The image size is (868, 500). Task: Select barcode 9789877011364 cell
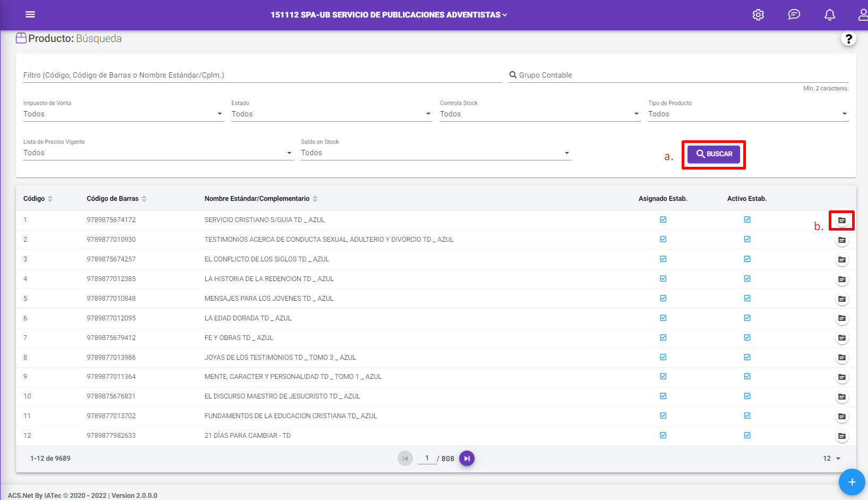click(x=111, y=377)
